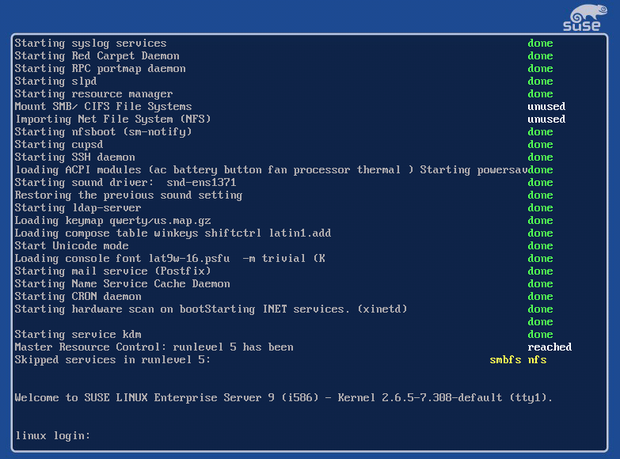Screen dimensions: 620x459
Task: Click 'Master Resource Control: runlevel 5' line
Action: [154, 347]
